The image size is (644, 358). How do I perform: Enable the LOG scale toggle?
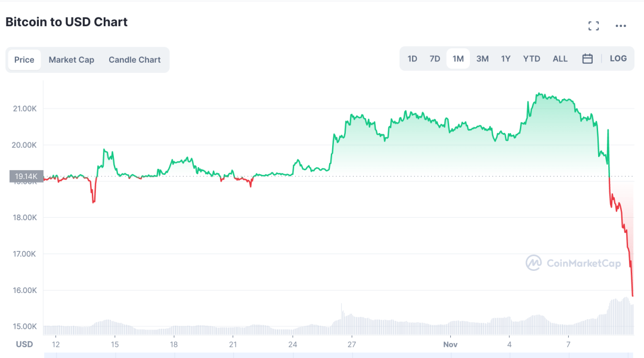pos(618,58)
